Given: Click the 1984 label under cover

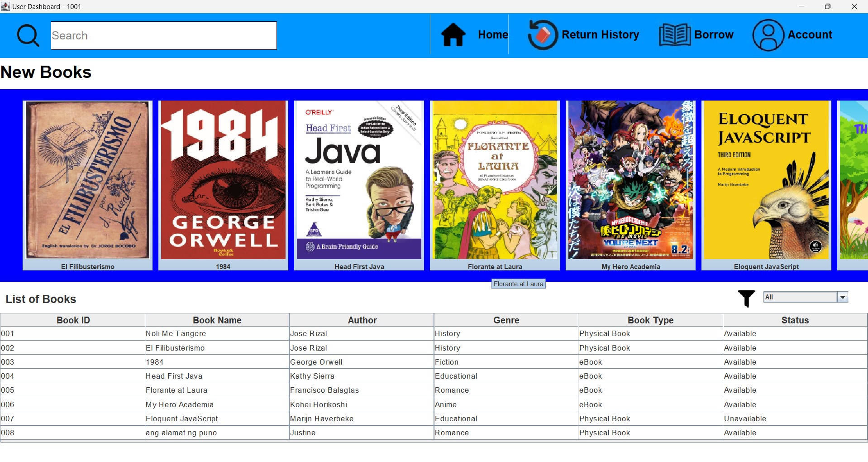Looking at the screenshot, I should (223, 266).
